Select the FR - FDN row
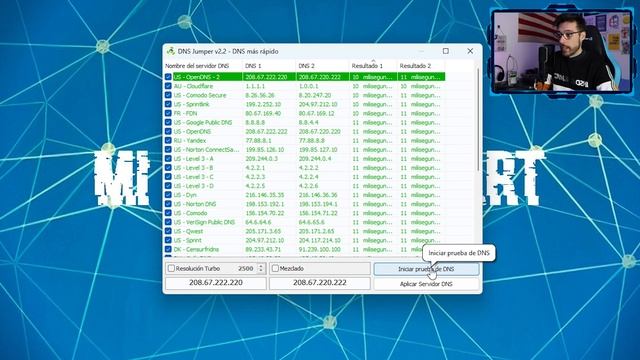The image size is (640, 360). (x=304, y=113)
